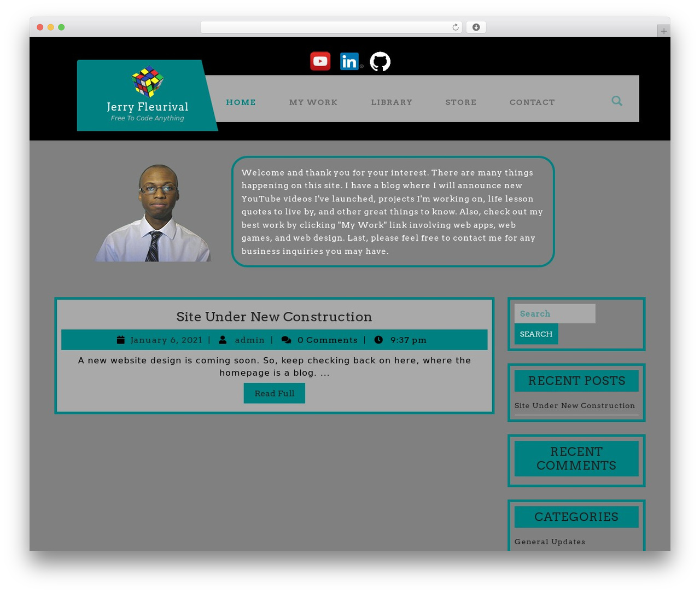Click the admin author link
Screen dimensions: 700x593
[249, 340]
